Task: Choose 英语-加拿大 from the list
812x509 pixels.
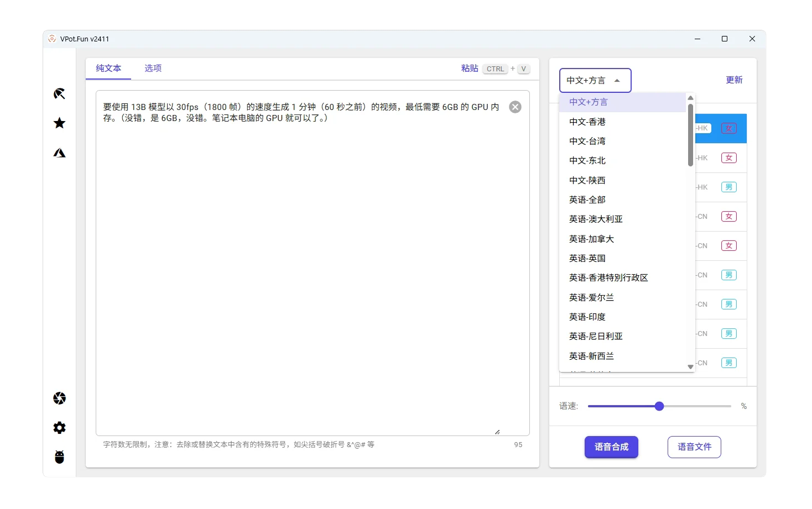Action: tap(623, 239)
